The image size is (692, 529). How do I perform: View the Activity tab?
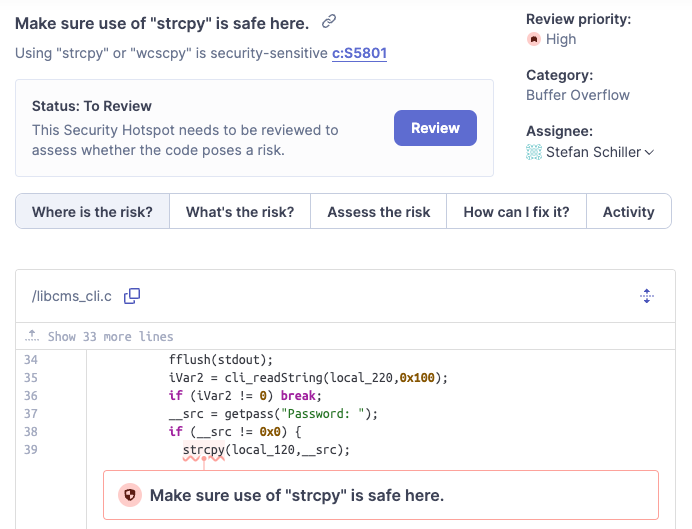coord(628,212)
